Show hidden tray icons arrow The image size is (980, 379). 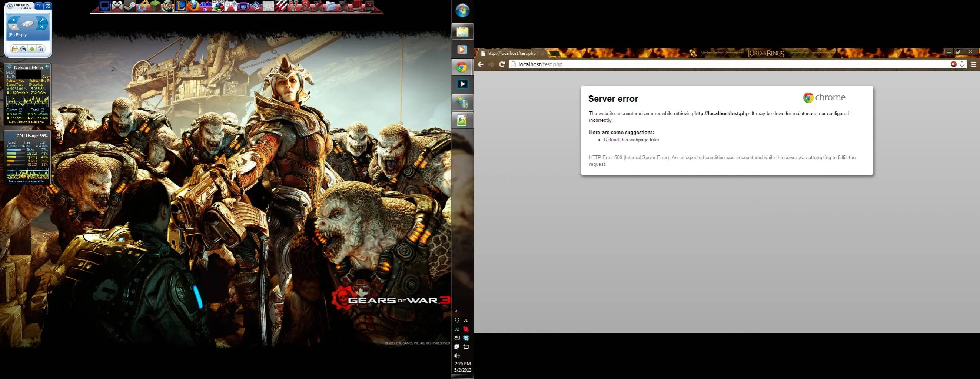pyautogui.click(x=456, y=311)
